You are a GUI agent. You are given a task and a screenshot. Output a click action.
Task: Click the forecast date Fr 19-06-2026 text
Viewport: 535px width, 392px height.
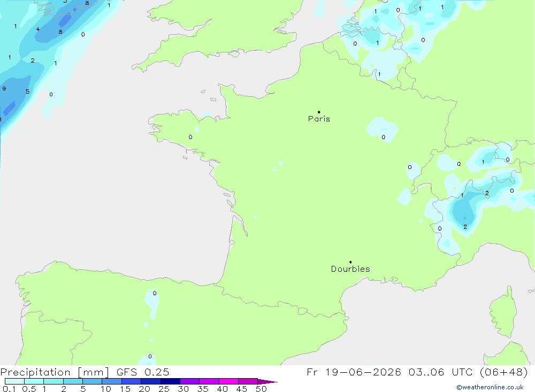(x=354, y=372)
